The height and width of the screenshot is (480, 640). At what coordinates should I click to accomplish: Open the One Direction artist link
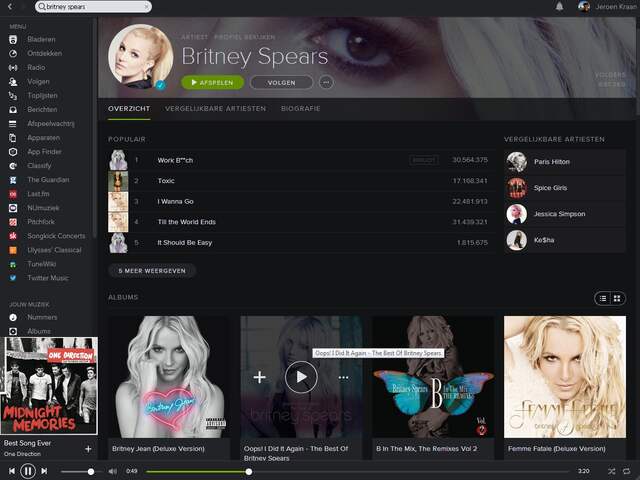(22, 454)
